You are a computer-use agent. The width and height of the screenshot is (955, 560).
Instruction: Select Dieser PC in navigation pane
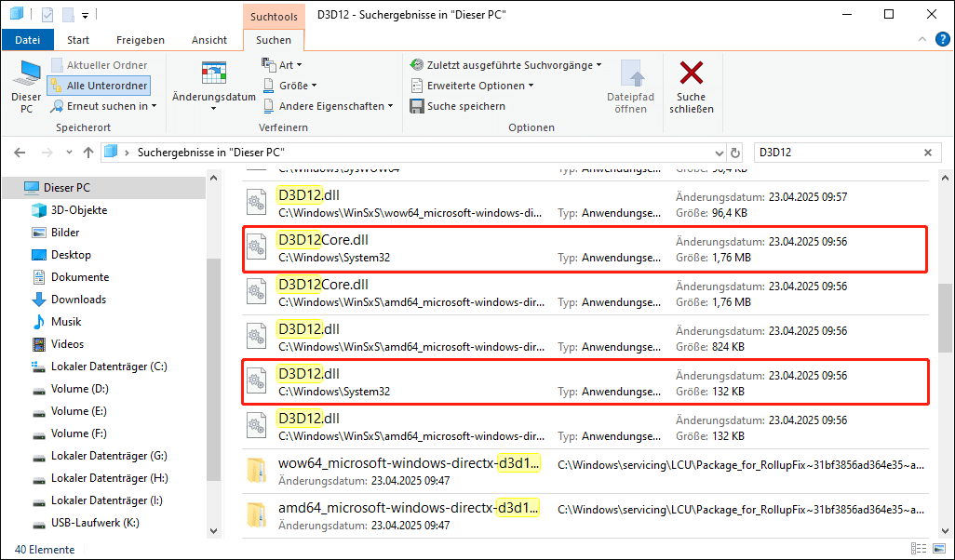pos(104,188)
